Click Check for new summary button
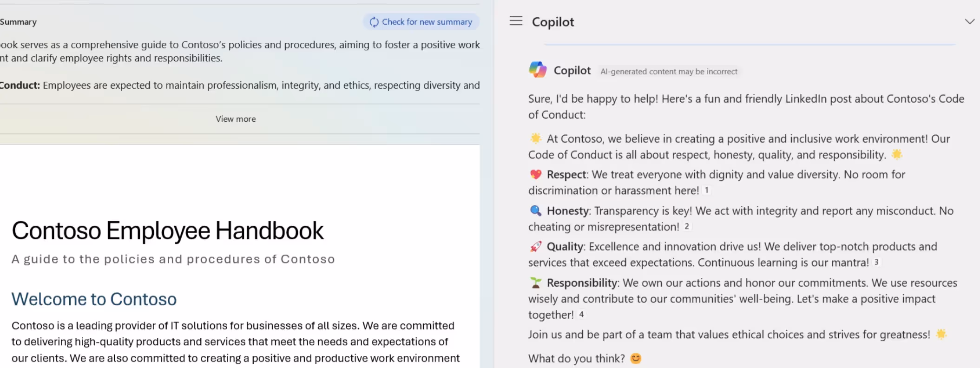This screenshot has width=980, height=368. click(421, 22)
